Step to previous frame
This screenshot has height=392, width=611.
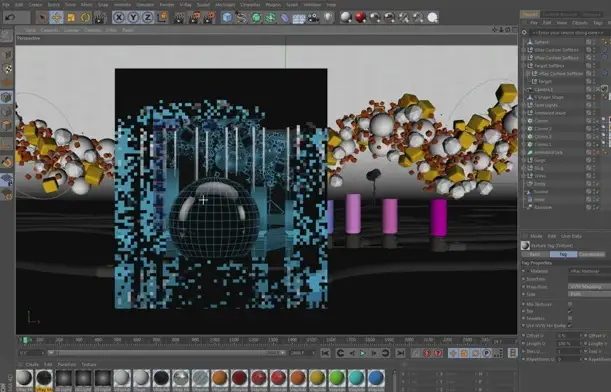[352, 353]
